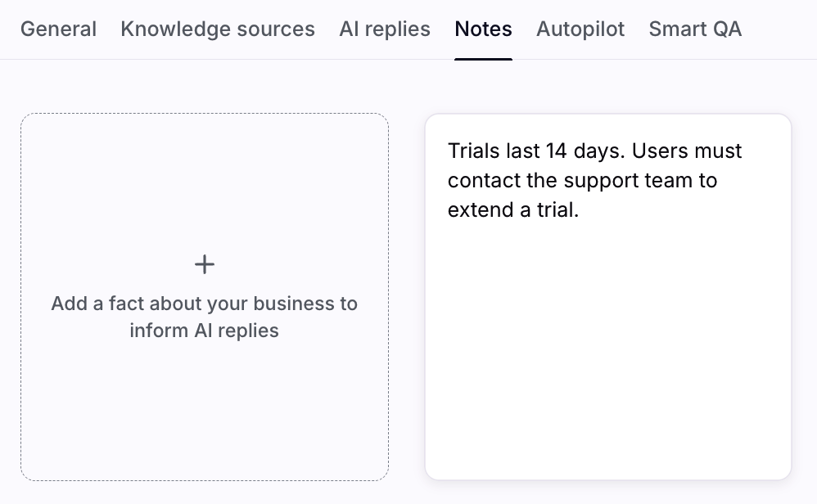Screen dimensions: 817x504
Task: Click the "inform AI replies" text line
Action: point(204,331)
